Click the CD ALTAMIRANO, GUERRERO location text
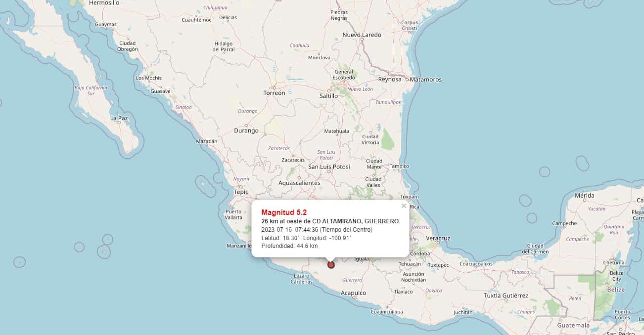644x335 pixels. click(355, 221)
